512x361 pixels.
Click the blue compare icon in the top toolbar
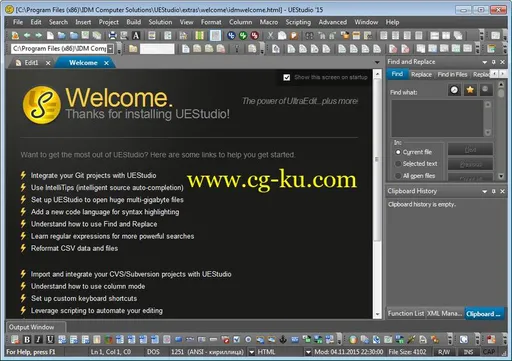231,35
